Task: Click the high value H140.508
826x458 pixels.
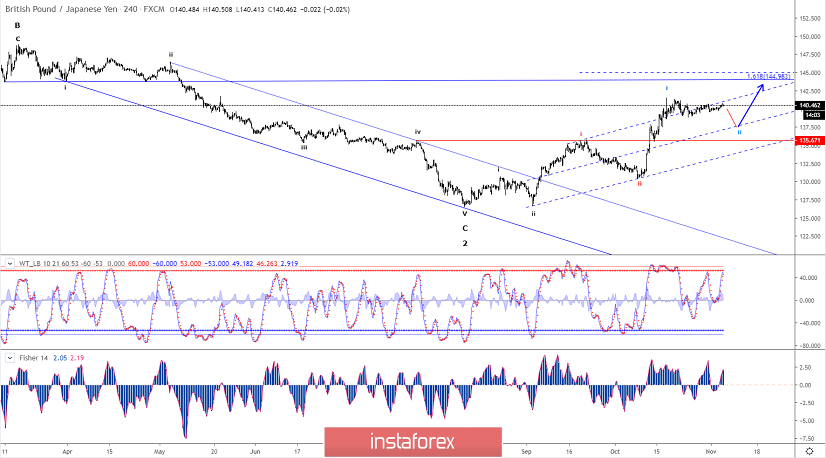Action: [217, 9]
